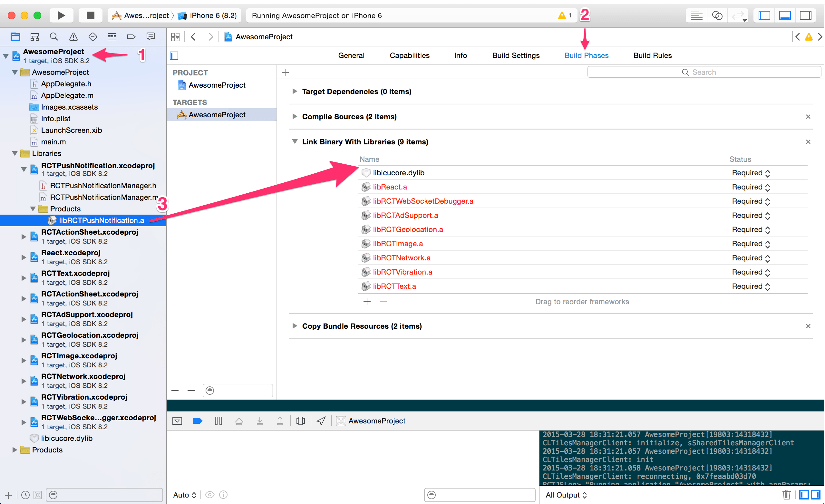Screen dimensions: 825x504
Task: Click the General tab
Action: click(x=351, y=55)
